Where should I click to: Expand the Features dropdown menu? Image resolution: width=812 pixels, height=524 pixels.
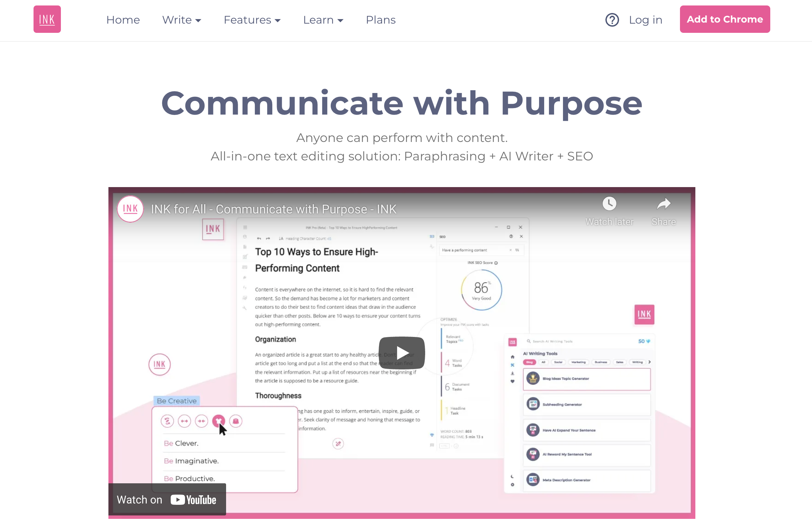(251, 19)
